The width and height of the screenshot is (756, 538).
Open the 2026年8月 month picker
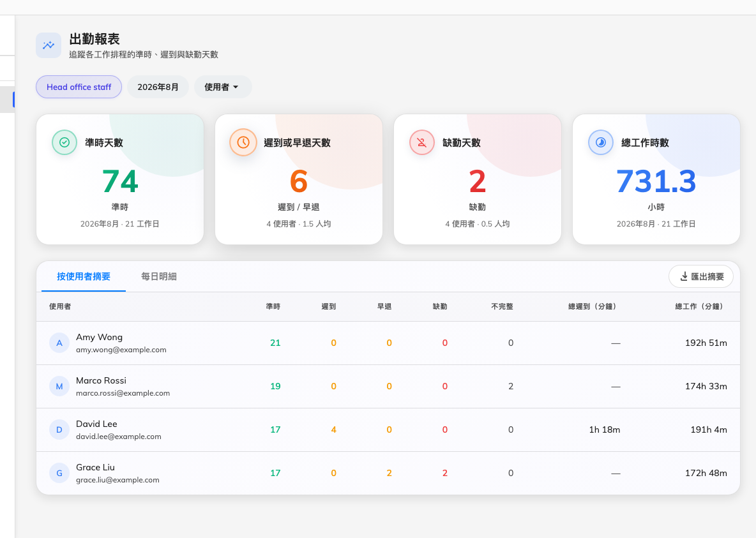(x=158, y=87)
